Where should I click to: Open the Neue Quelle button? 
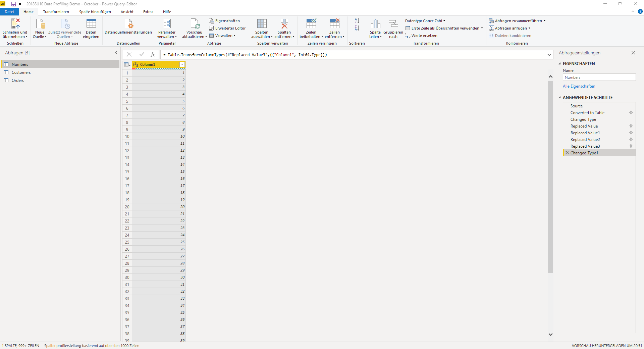[x=40, y=29]
